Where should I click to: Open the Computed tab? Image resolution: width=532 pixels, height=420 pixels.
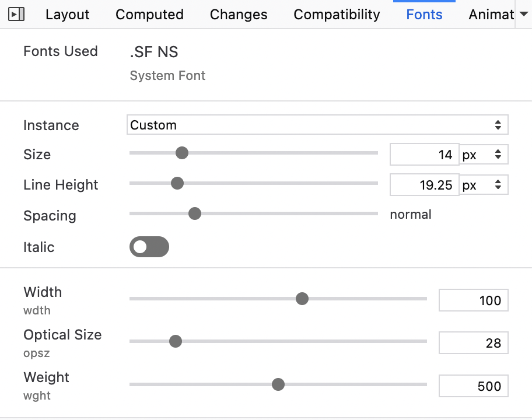pyautogui.click(x=149, y=15)
